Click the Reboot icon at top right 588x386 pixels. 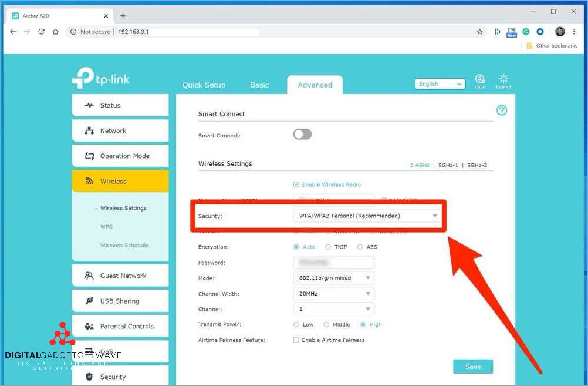(x=503, y=79)
